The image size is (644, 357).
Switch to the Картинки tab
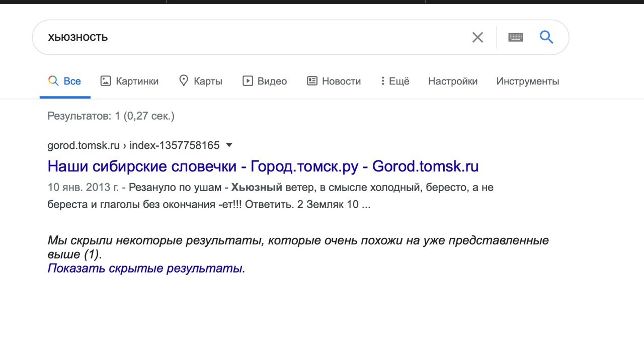pyautogui.click(x=129, y=81)
